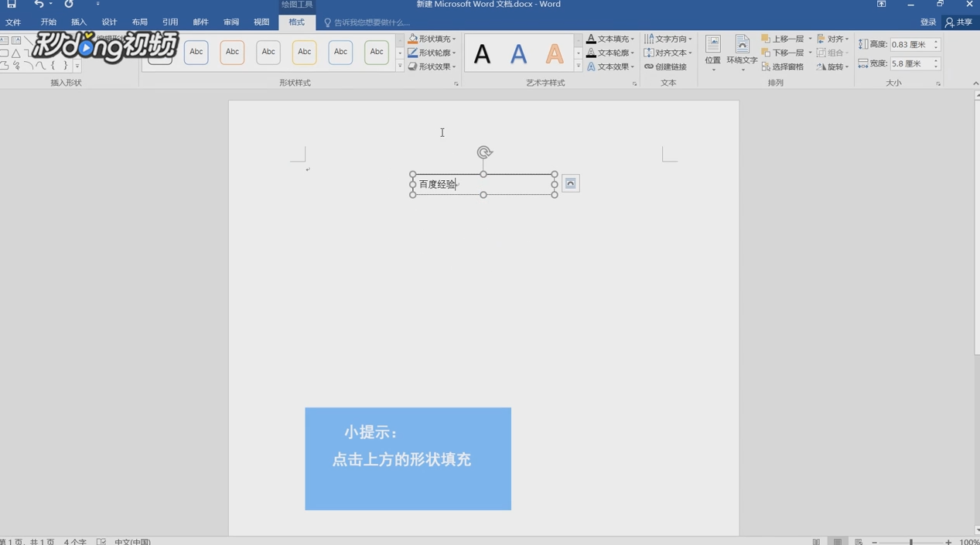Click the zoom slider in status bar
The width and height of the screenshot is (980, 545).
click(911, 542)
